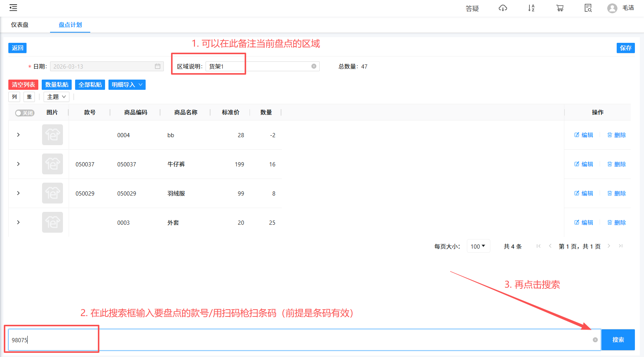Click the user avatar for 毛洁
Image resolution: width=644 pixels, height=357 pixels.
coord(612,8)
